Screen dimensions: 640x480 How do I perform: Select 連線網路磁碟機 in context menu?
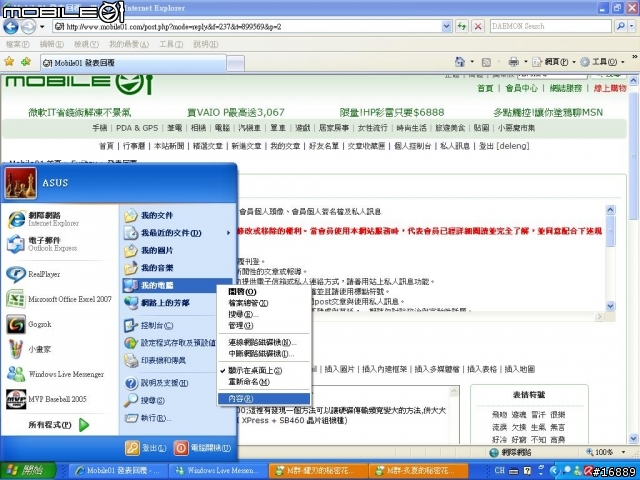point(264,342)
